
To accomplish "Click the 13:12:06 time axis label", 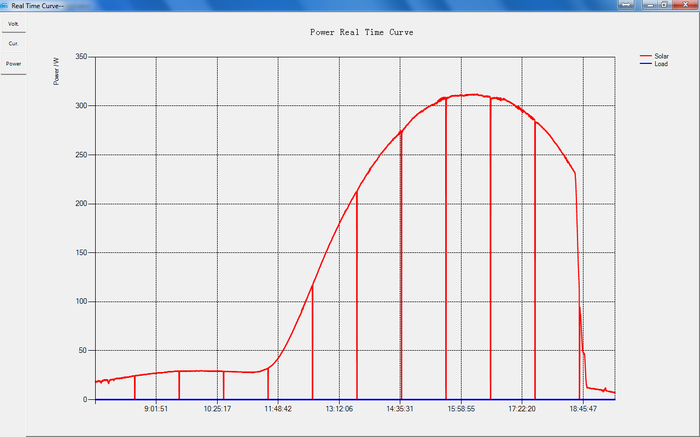I will point(339,409).
